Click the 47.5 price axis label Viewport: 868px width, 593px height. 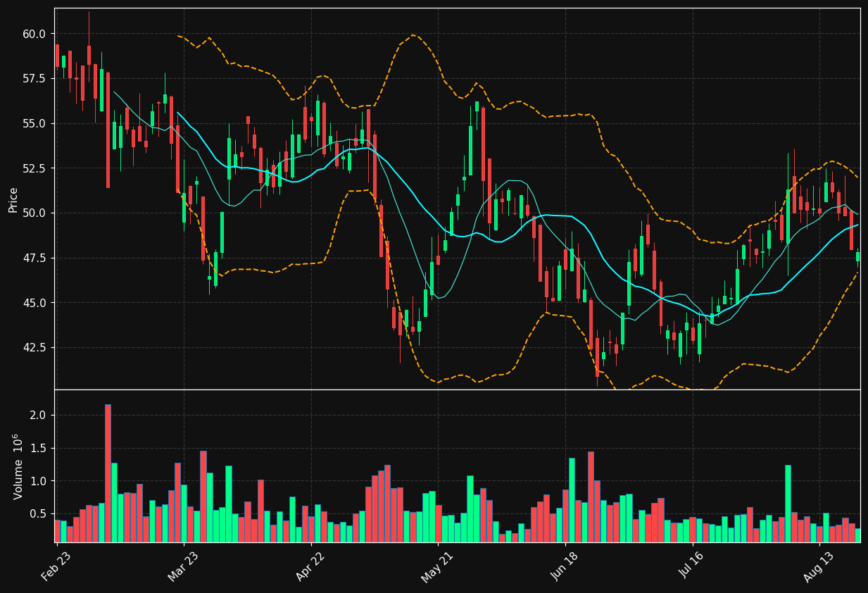point(34,258)
